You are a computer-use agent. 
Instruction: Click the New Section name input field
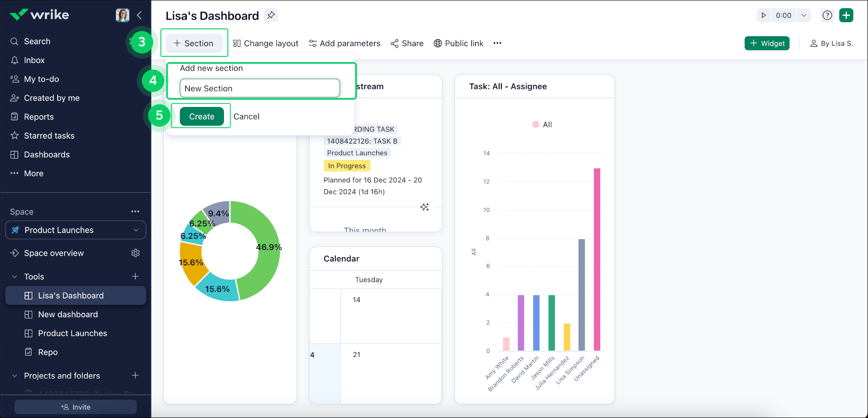pyautogui.click(x=260, y=89)
